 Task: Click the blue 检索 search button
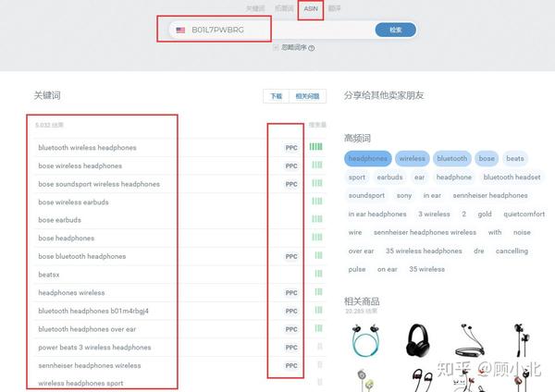click(395, 30)
